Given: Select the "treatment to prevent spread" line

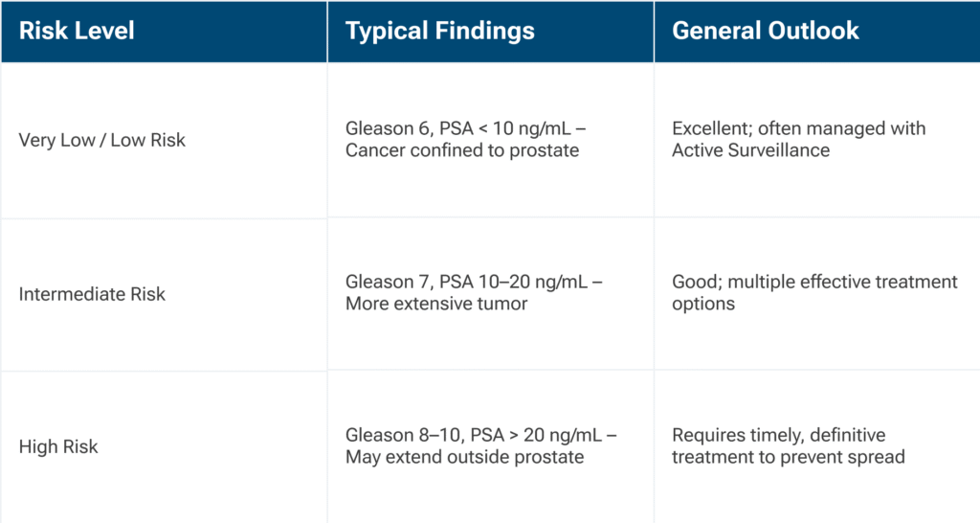Looking at the screenshot, I should click(789, 457).
